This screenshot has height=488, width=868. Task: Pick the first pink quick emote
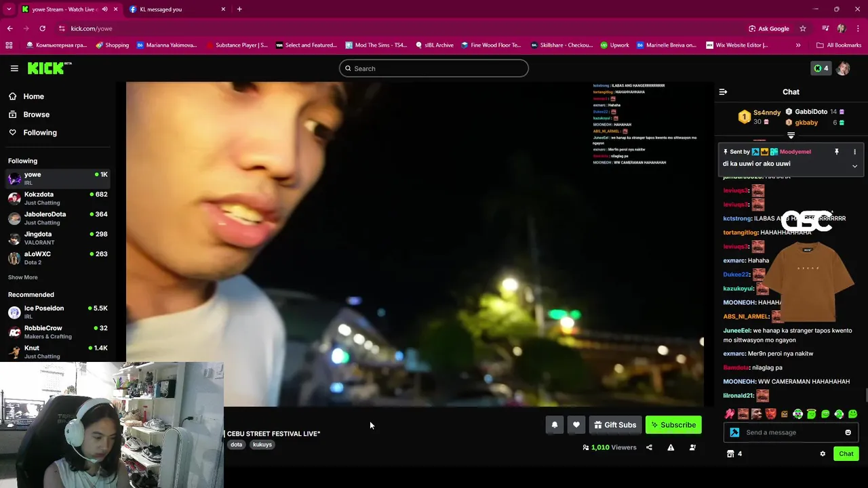pyautogui.click(x=730, y=414)
